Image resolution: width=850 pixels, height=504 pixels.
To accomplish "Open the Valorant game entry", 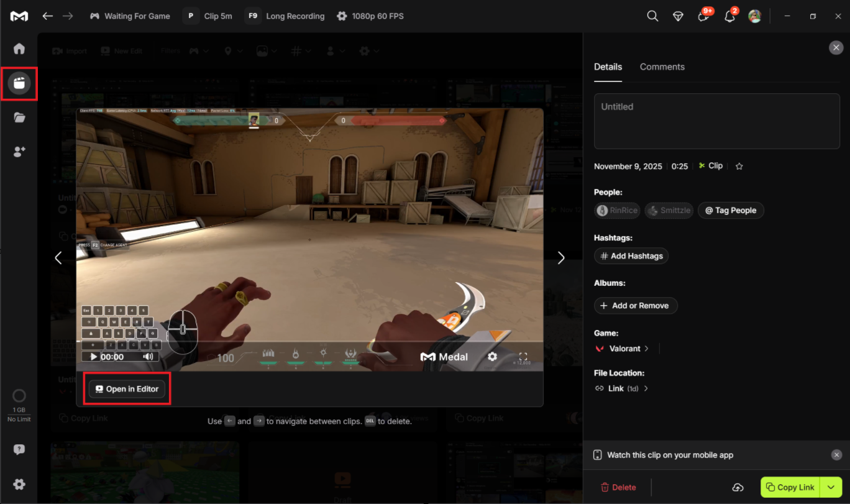I will 622,349.
